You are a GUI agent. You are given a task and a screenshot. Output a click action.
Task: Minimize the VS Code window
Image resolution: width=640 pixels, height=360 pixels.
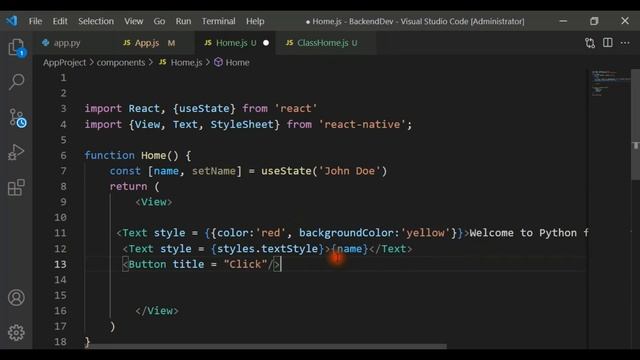coord(563,21)
